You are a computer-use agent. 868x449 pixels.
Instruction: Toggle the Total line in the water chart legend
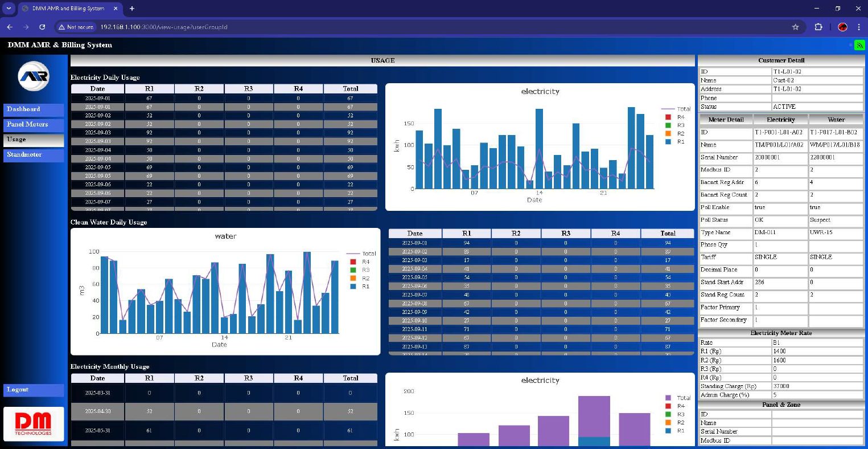coord(361,254)
